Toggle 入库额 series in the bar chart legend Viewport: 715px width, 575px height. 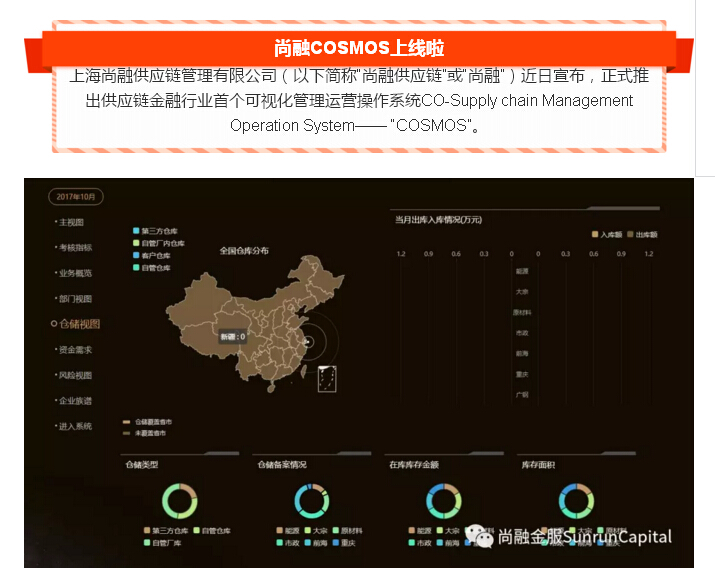point(607,234)
